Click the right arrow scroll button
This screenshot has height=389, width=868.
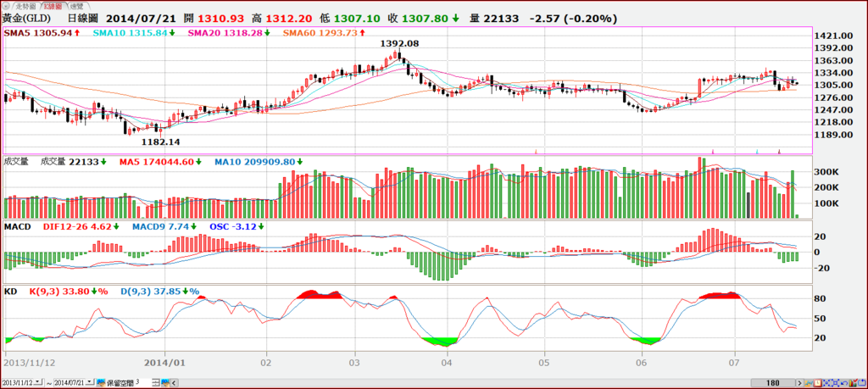point(800,383)
